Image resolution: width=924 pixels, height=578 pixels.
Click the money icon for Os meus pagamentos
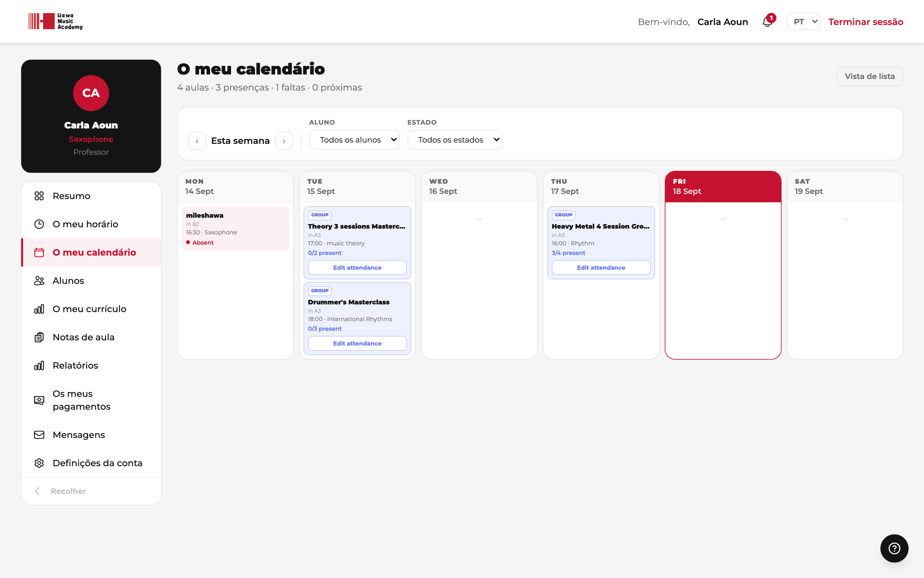39,400
